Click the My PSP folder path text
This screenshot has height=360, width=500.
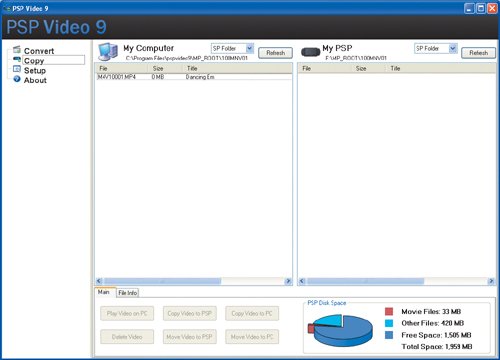356,58
